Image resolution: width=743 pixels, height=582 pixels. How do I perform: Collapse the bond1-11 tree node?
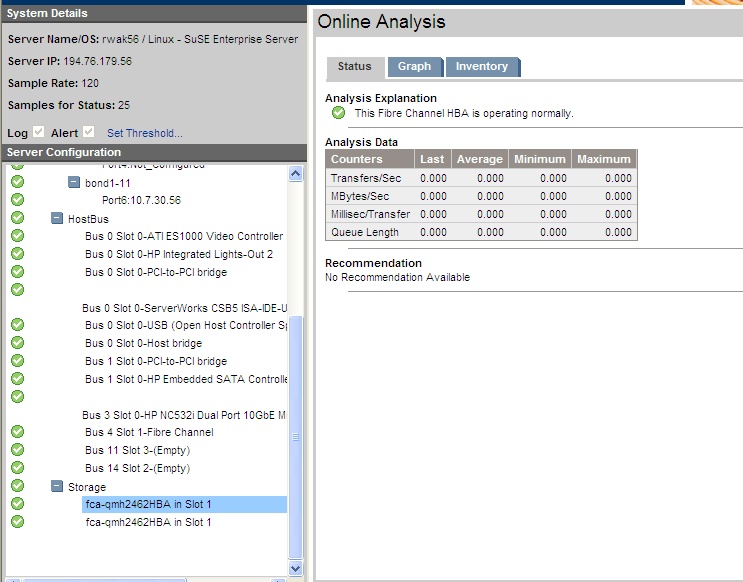[x=74, y=183]
